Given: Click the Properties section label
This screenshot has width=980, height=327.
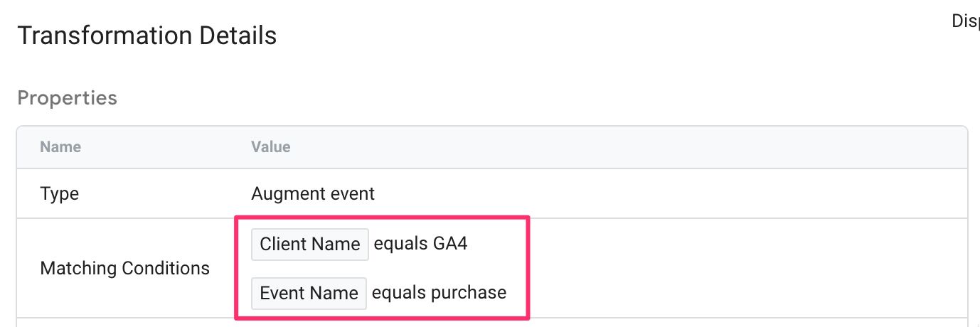Looking at the screenshot, I should coord(67,97).
